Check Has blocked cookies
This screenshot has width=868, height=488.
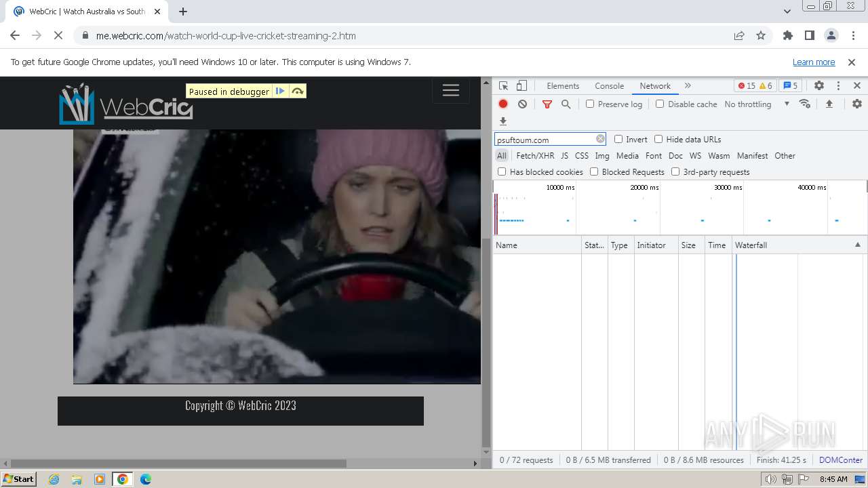point(502,171)
